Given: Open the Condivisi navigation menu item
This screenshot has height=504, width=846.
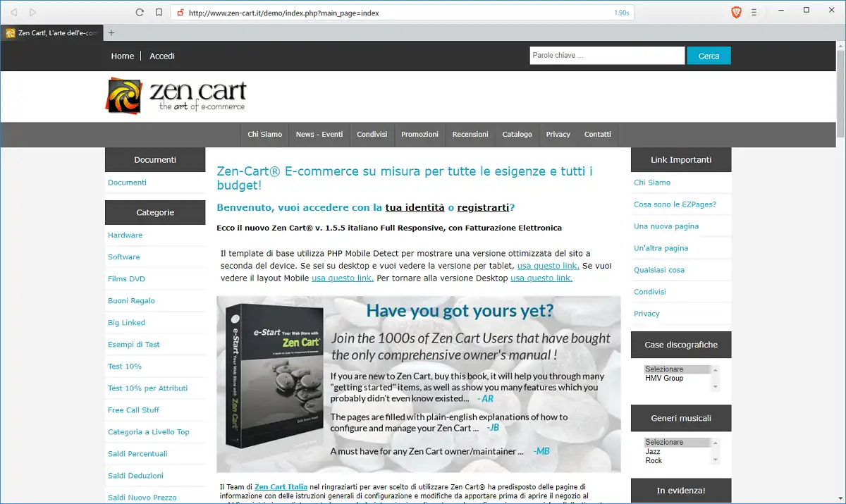Looking at the screenshot, I should (372, 134).
